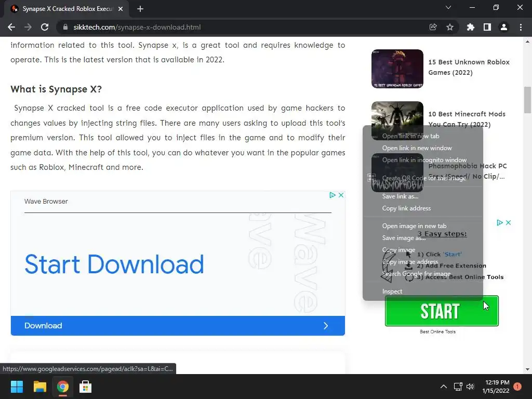Expand the tab search chevron
Image resolution: width=532 pixels, height=399 pixels.
coord(448,7)
